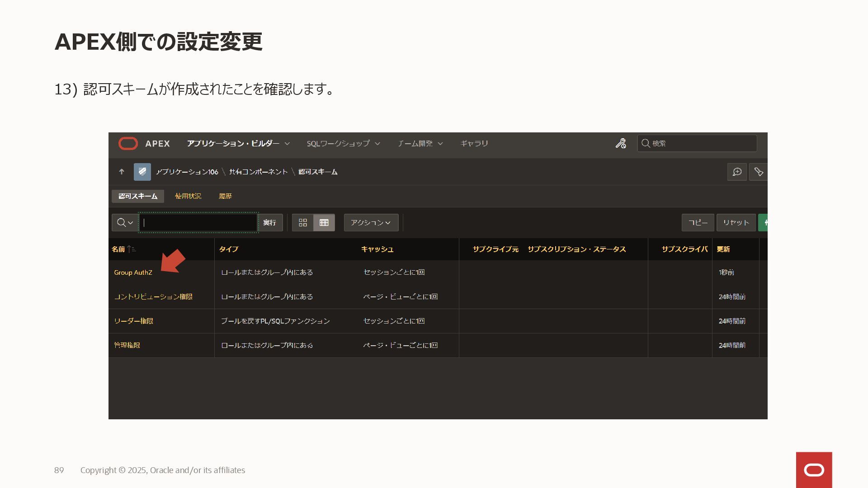868x488 pixels.
Task: Open the 共有コンポーネント breadcrumb link
Action: coord(258,172)
